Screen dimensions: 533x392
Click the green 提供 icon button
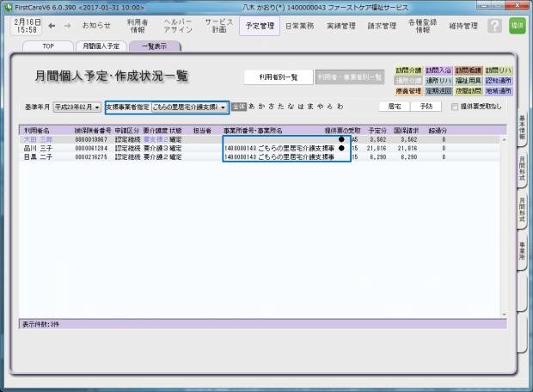pos(517,26)
